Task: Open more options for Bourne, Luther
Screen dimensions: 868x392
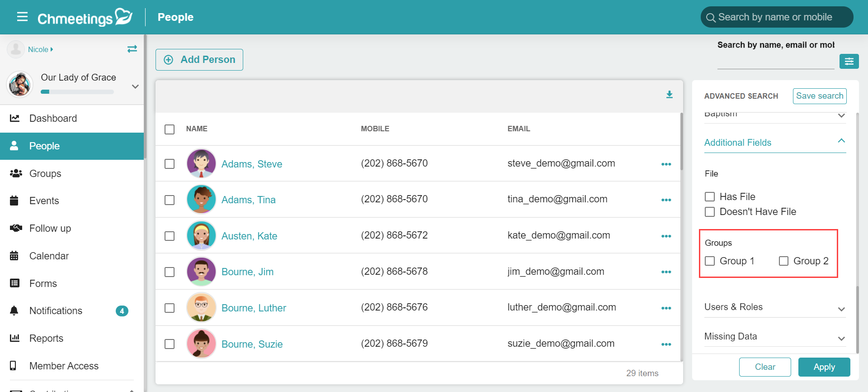Action: [x=666, y=308]
